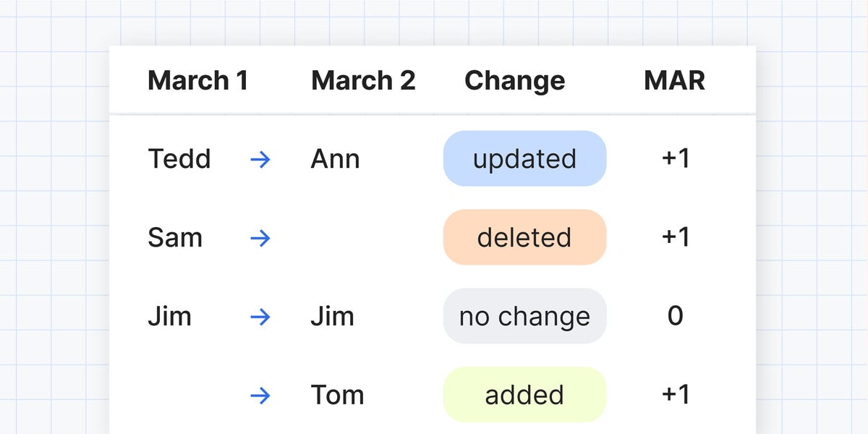Viewport: 868px width, 434px height.
Task: Select the Tom cell
Action: coord(337,395)
